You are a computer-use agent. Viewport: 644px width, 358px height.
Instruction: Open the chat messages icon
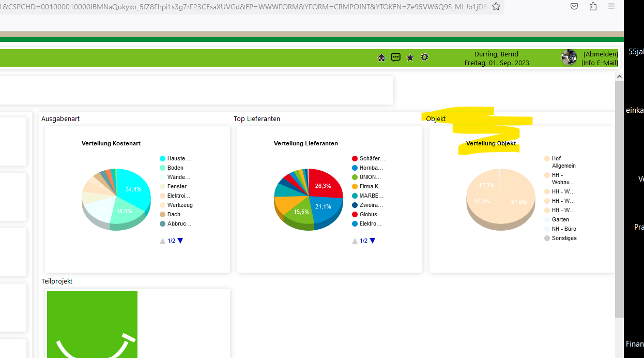(395, 57)
